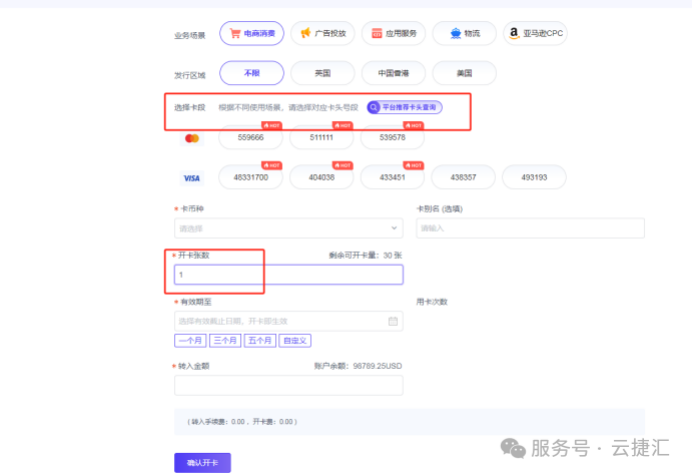Select 应用服务 business scenario
The height and width of the screenshot is (476, 692).
coord(394,33)
